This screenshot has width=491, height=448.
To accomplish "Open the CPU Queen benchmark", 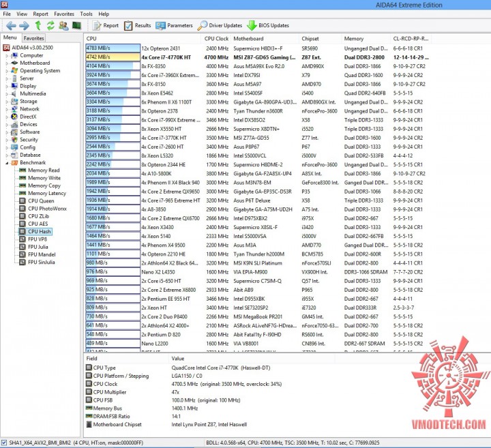I will click(41, 201).
